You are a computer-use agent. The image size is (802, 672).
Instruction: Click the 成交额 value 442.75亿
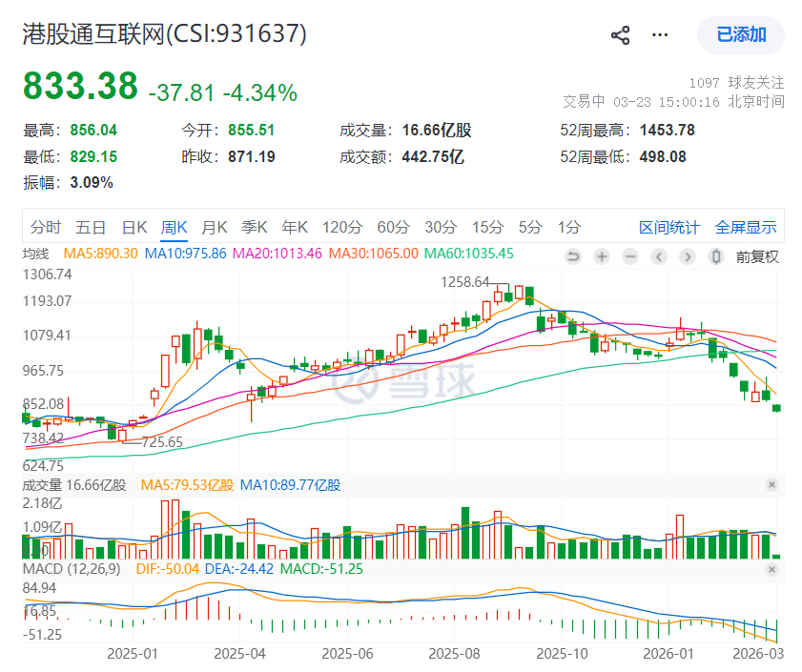pyautogui.click(x=433, y=156)
